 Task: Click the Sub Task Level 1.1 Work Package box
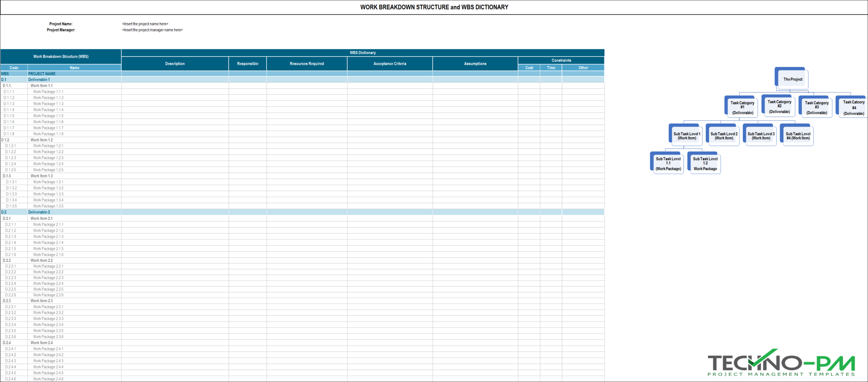(668, 163)
